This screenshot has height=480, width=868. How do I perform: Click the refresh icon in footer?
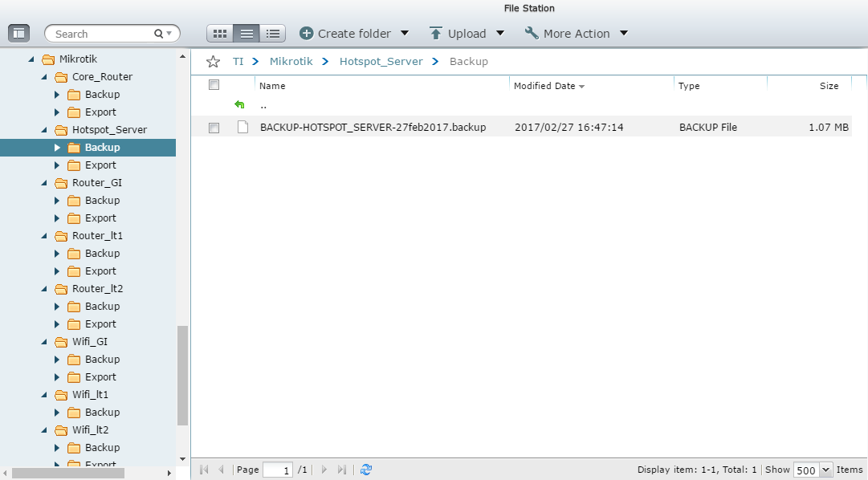(366, 470)
